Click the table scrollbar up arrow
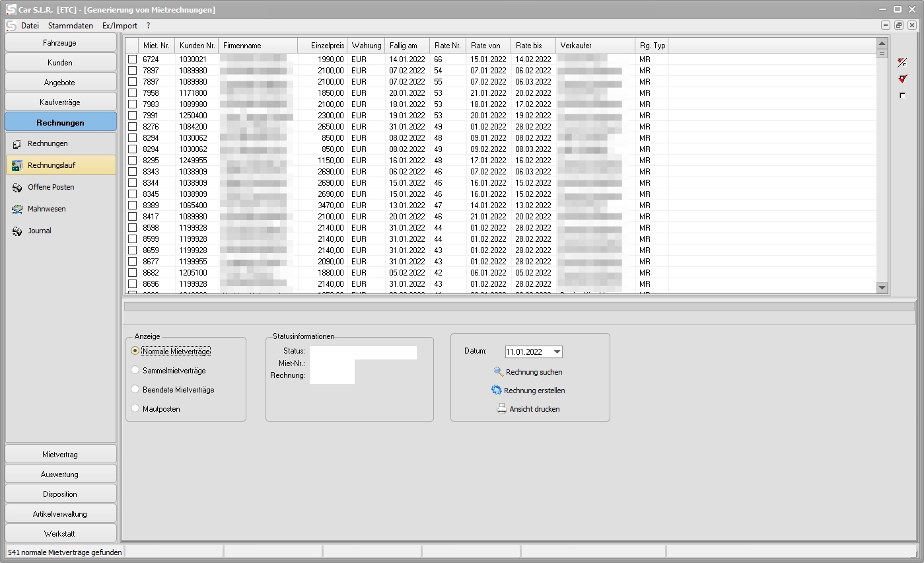The image size is (924, 563). pyautogui.click(x=882, y=44)
